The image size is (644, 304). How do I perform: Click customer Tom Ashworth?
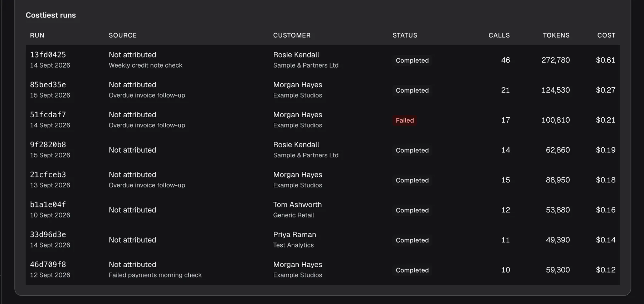[x=297, y=205]
